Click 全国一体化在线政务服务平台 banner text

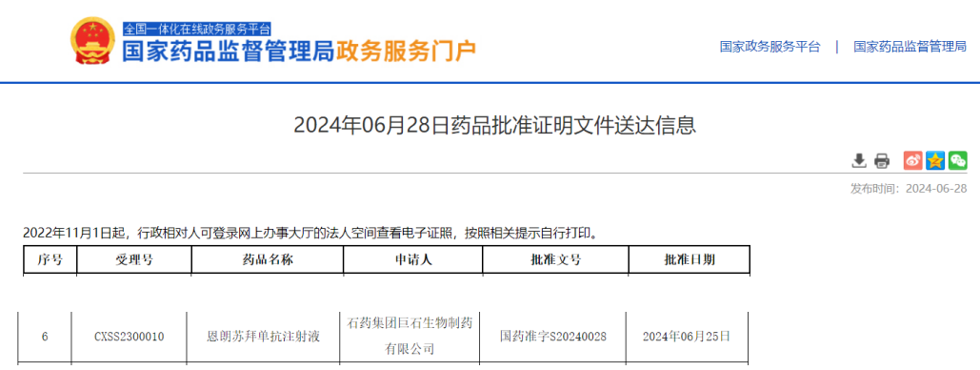[x=197, y=29]
